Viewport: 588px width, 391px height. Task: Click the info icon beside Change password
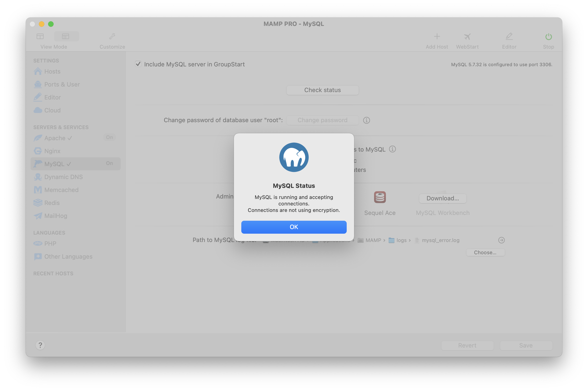pos(366,120)
